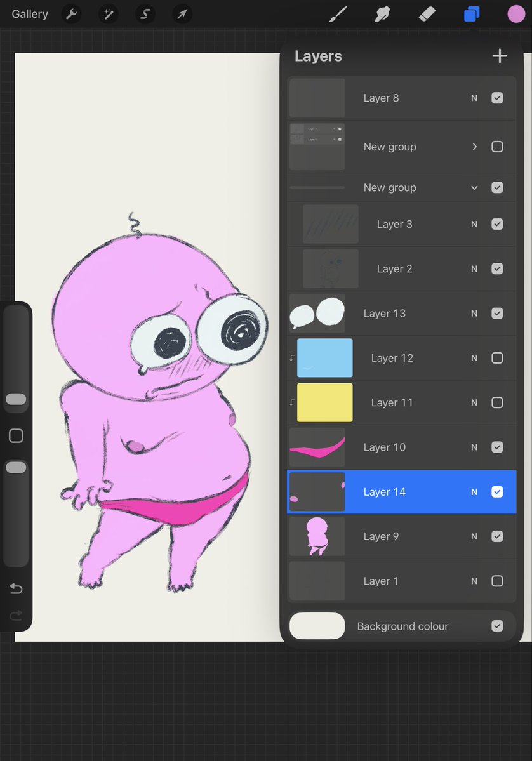Activate the Selection tool
Screen dimensions: 532x761
(145, 14)
